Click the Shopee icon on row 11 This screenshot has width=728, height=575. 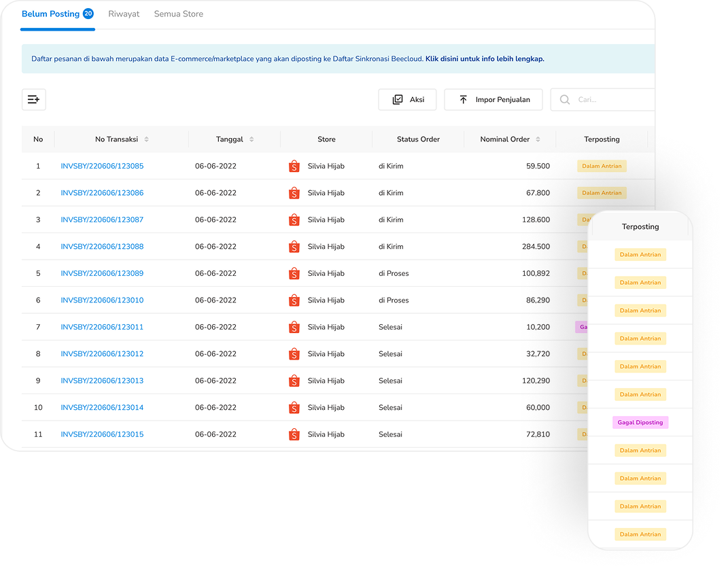click(x=294, y=434)
